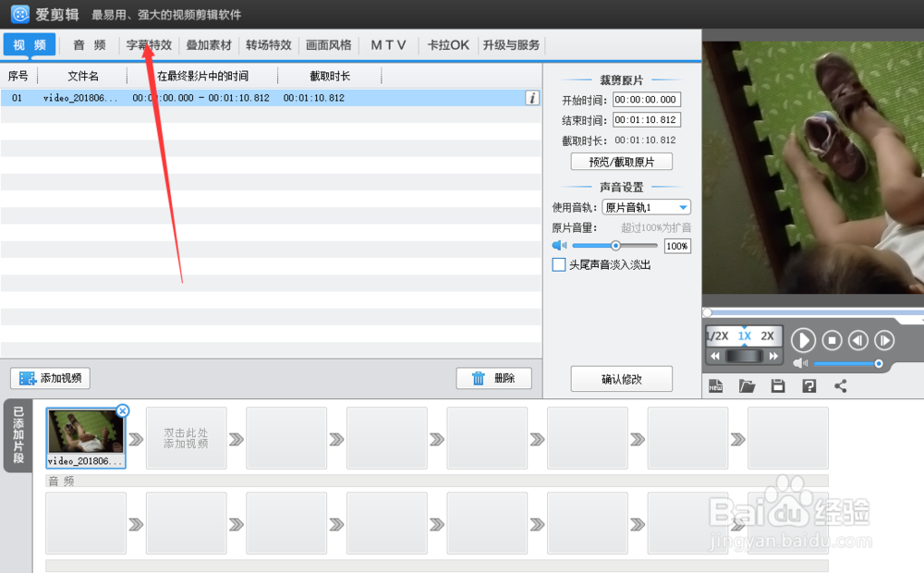Click the 确认修改 button
The height and width of the screenshot is (573, 924).
(x=622, y=379)
